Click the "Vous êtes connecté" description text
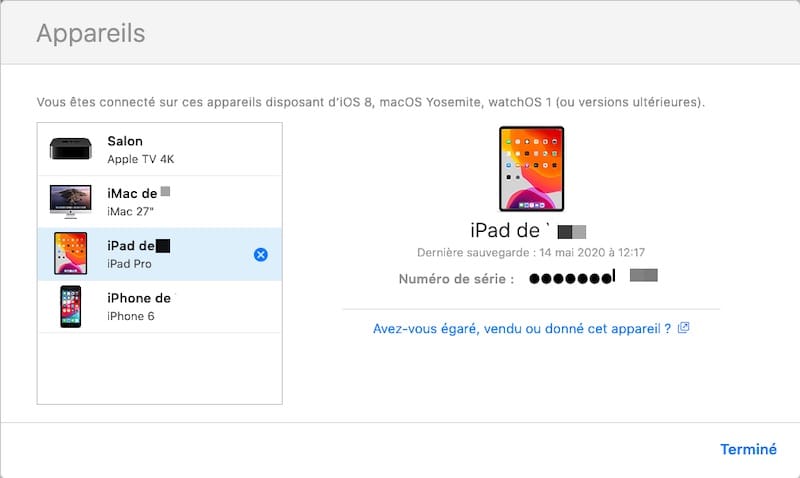 click(370, 102)
